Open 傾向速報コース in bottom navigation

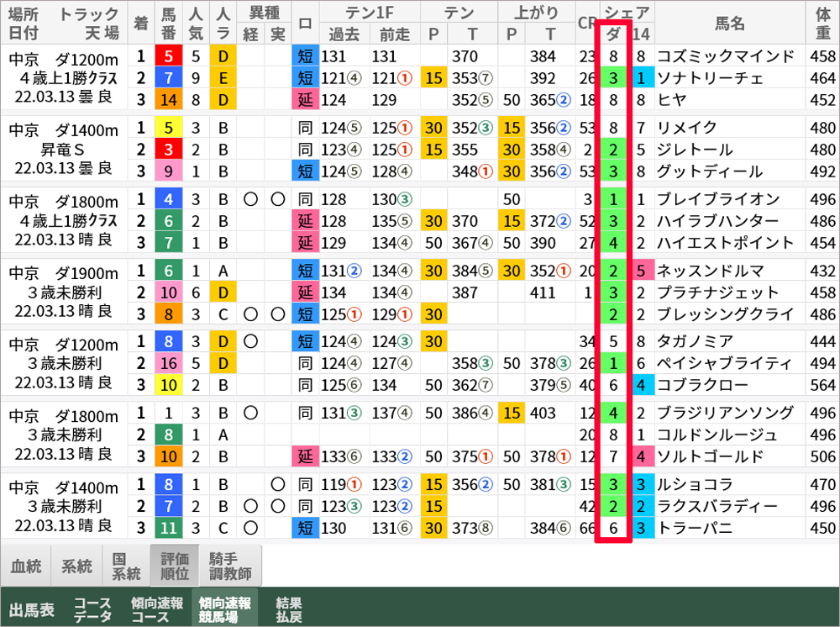[157, 610]
